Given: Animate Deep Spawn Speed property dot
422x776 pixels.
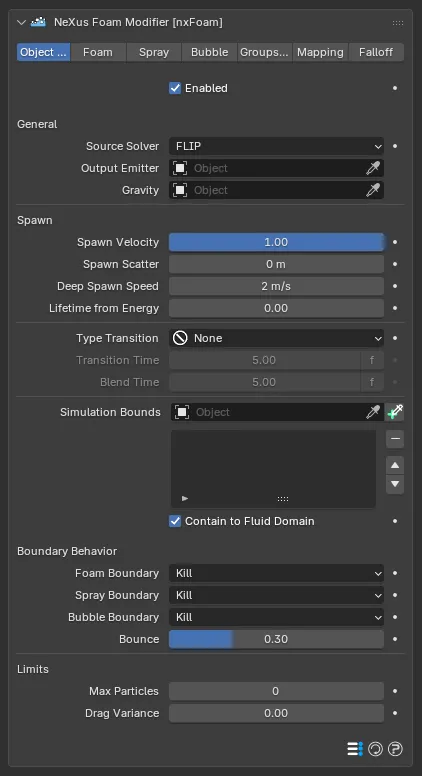Looking at the screenshot, I should pyautogui.click(x=395, y=286).
